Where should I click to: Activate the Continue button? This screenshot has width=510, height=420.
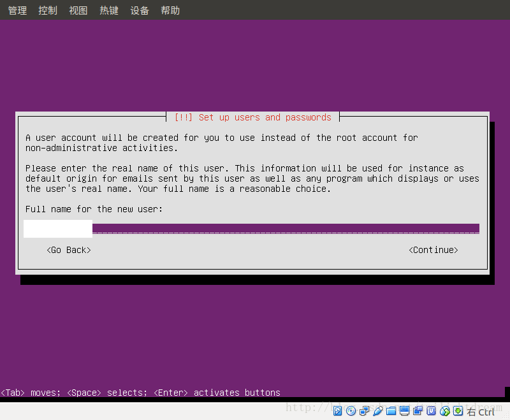[x=433, y=250]
